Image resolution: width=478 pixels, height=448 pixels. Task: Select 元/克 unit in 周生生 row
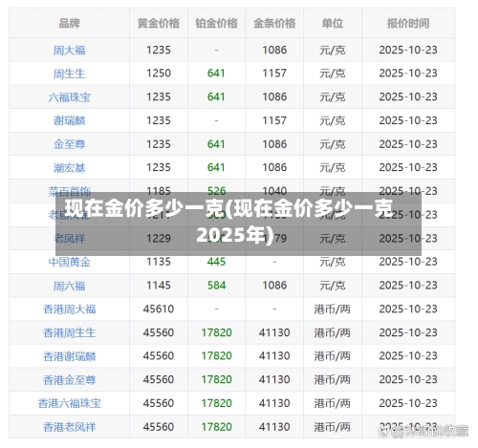click(x=333, y=74)
